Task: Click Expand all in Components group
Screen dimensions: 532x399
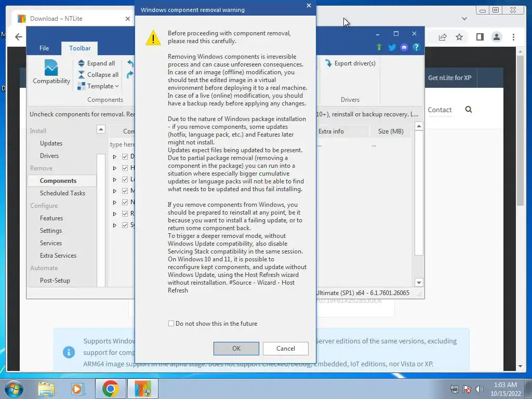Action: pos(96,63)
